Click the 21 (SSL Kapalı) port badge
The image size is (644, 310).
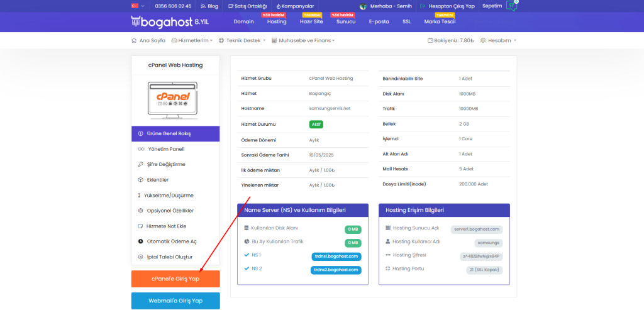[485, 270]
